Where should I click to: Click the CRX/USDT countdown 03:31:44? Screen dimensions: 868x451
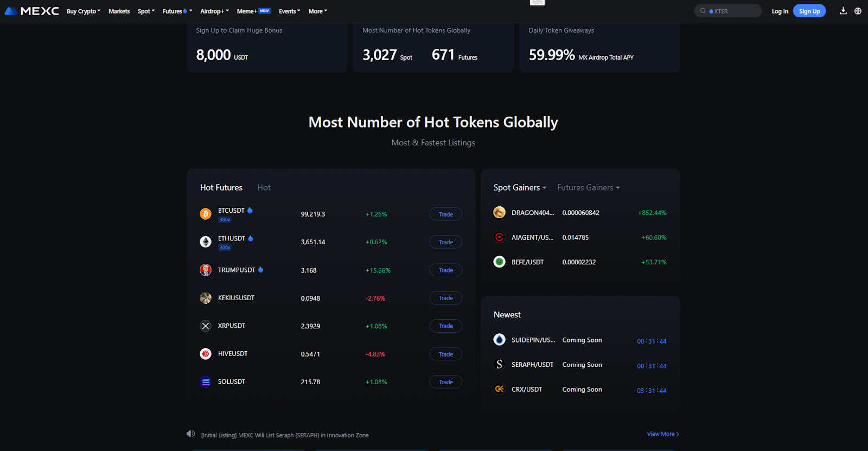point(652,390)
